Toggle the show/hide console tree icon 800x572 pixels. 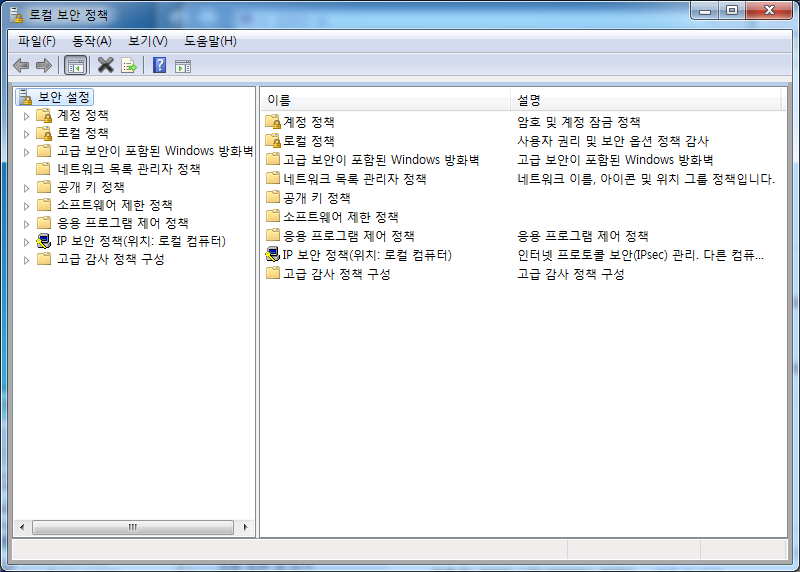pos(76,66)
